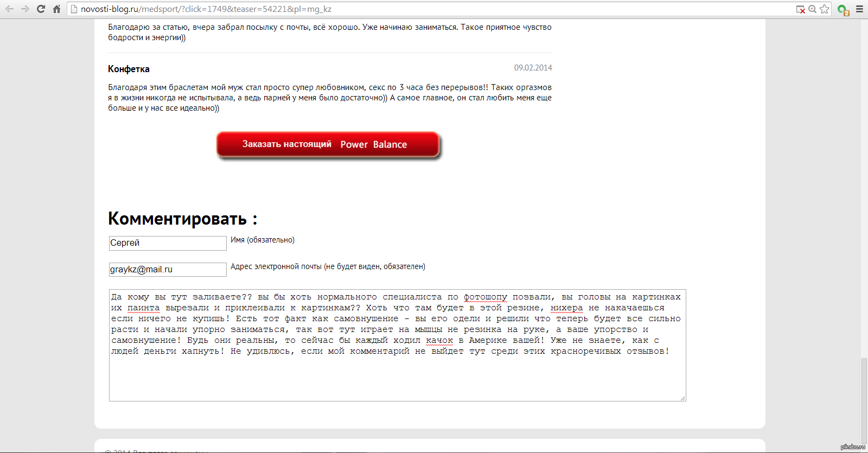Click the page info icon beside the URL

click(x=74, y=9)
